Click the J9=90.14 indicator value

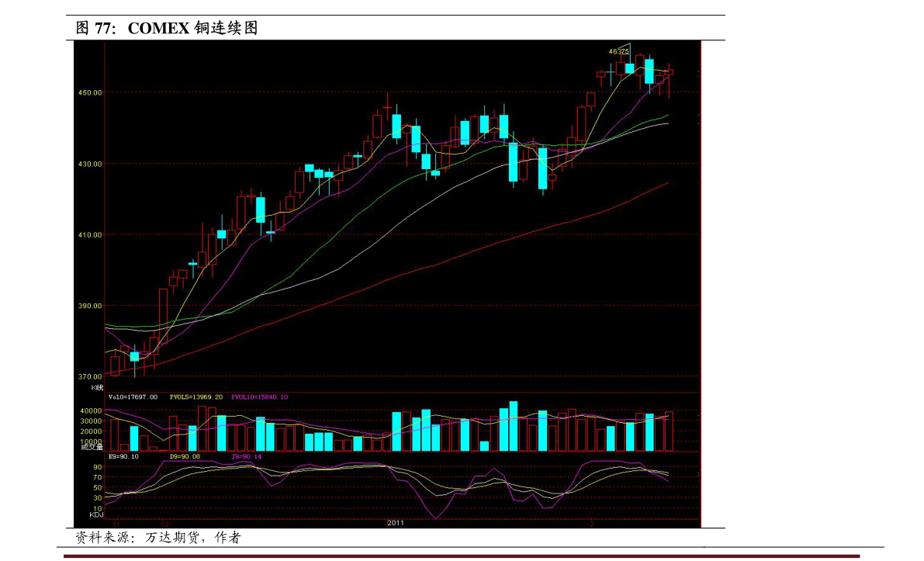247,457
